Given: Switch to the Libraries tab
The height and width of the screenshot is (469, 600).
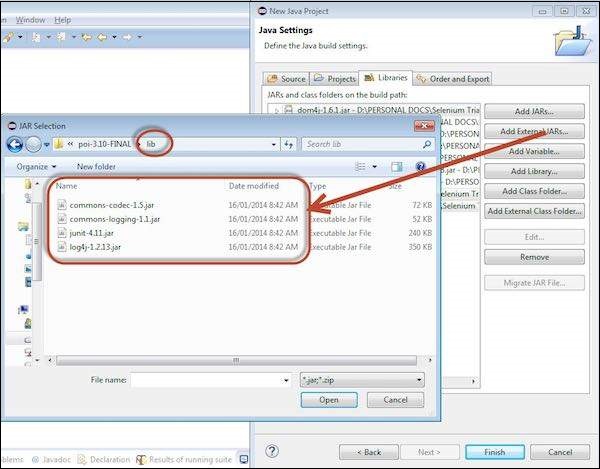Looking at the screenshot, I should click(x=385, y=78).
